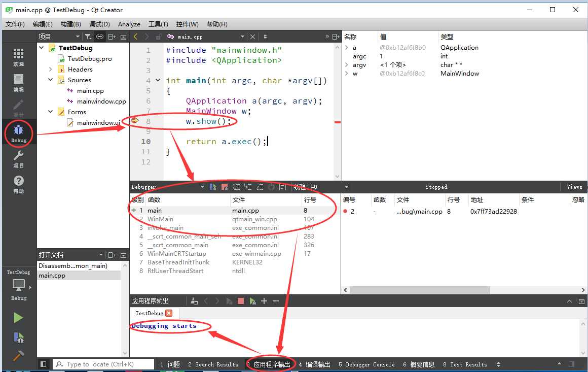Zoom in application output with plus
Viewport: 588px width, 372px height.
264,301
